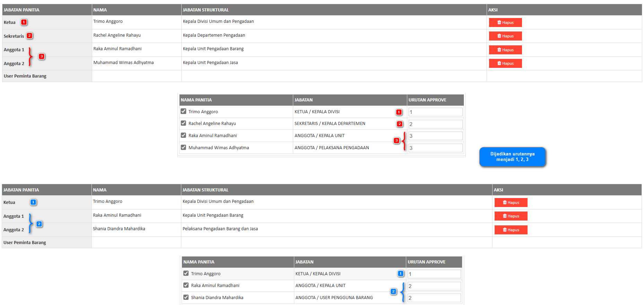The width and height of the screenshot is (644, 305).
Task: Click approval order field for Muhammad Wimas Adhyatma
Action: [435, 148]
